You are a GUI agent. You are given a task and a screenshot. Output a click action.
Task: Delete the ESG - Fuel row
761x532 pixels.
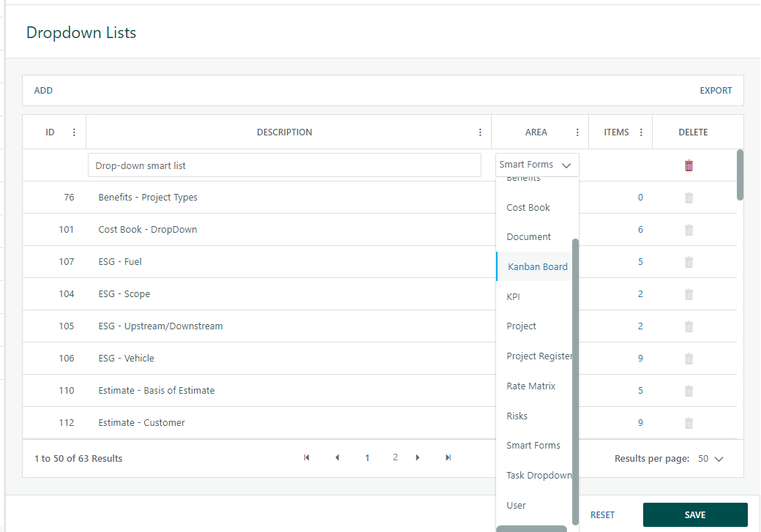689,262
